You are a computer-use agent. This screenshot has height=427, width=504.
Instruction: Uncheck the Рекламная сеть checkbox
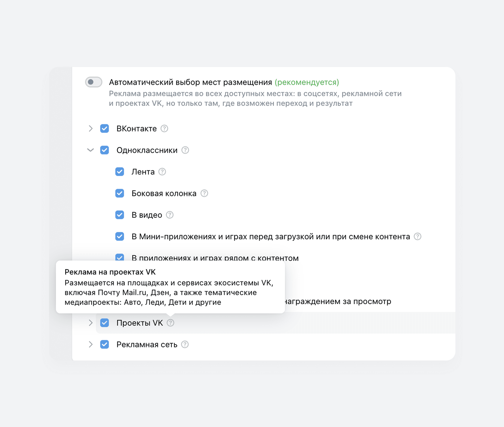pyautogui.click(x=104, y=344)
